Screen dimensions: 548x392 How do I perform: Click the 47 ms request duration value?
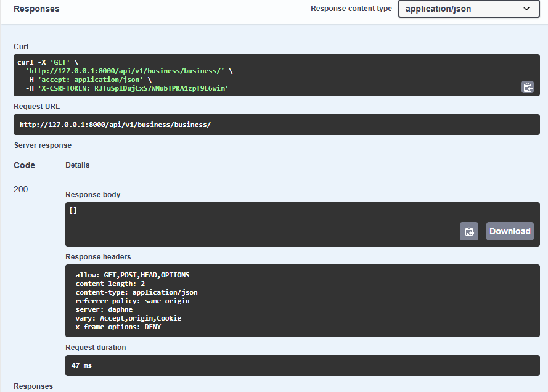[x=81, y=365]
